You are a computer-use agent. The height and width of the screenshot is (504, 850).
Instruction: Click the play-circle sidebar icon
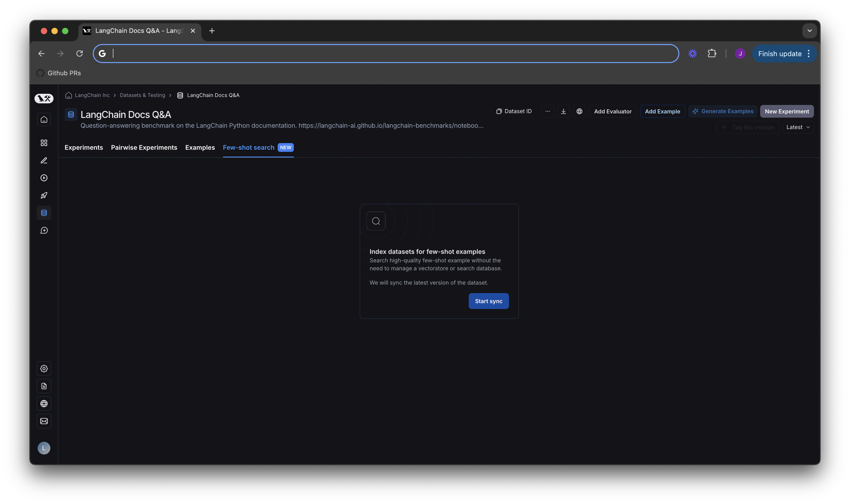click(44, 178)
